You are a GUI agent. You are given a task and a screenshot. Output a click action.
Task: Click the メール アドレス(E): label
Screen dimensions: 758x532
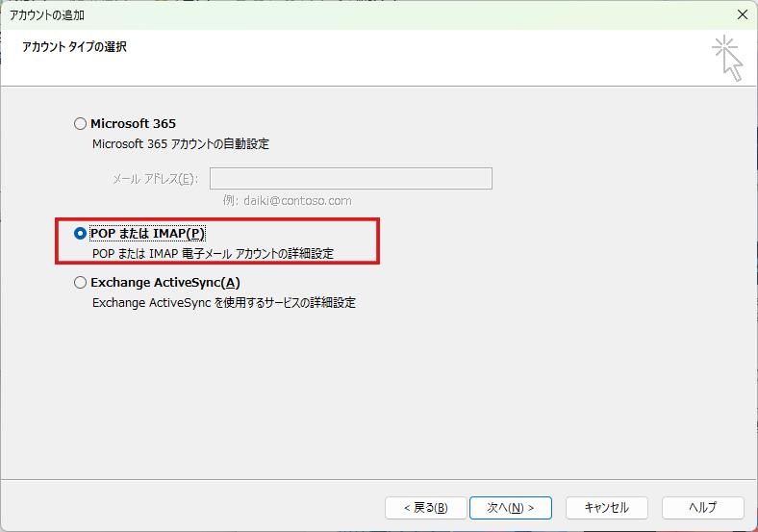154,179
